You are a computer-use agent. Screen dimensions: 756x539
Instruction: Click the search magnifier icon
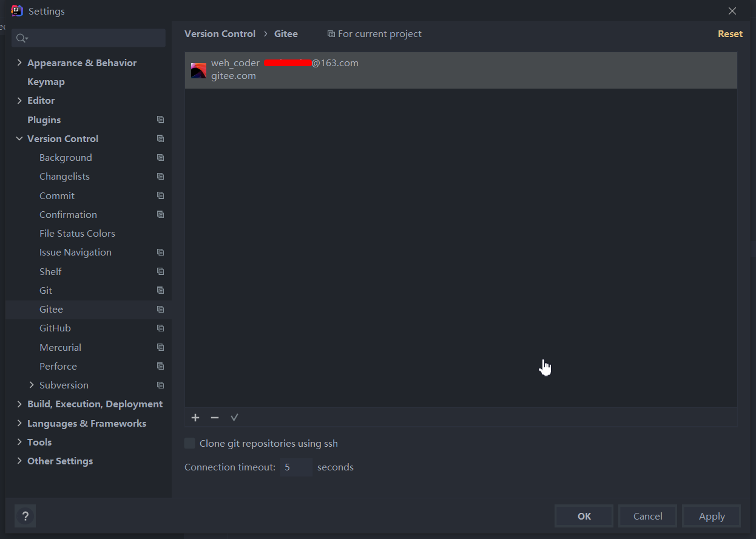[22, 38]
